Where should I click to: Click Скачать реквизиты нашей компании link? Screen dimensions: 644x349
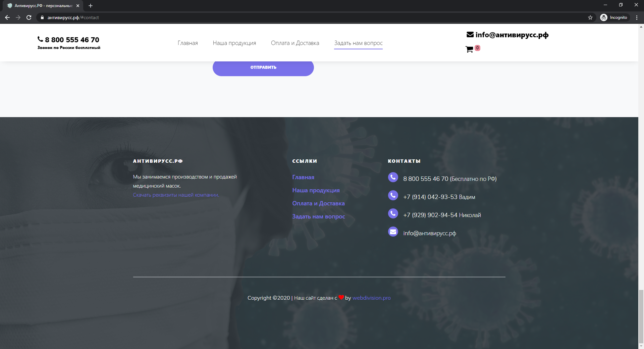click(176, 195)
